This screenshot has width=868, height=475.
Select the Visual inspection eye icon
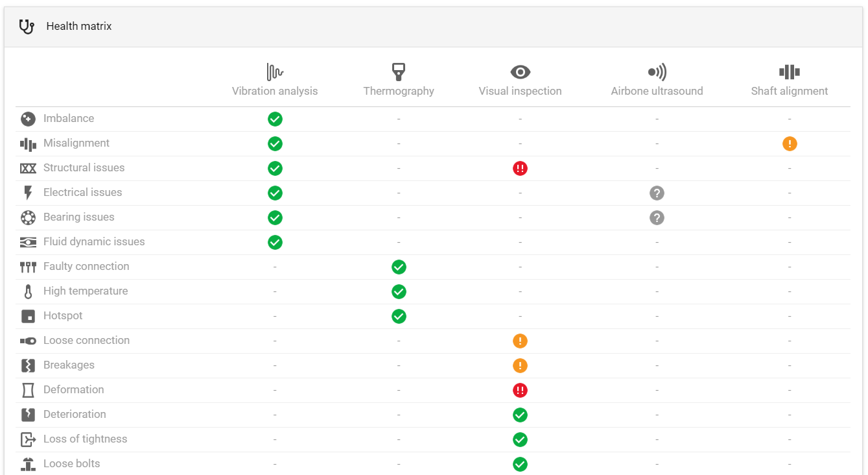[520, 72]
